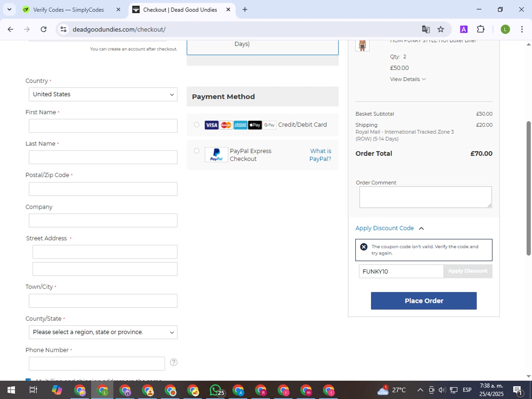Click the browser back arrow
Image resolution: width=532 pixels, height=399 pixels.
coord(10,29)
